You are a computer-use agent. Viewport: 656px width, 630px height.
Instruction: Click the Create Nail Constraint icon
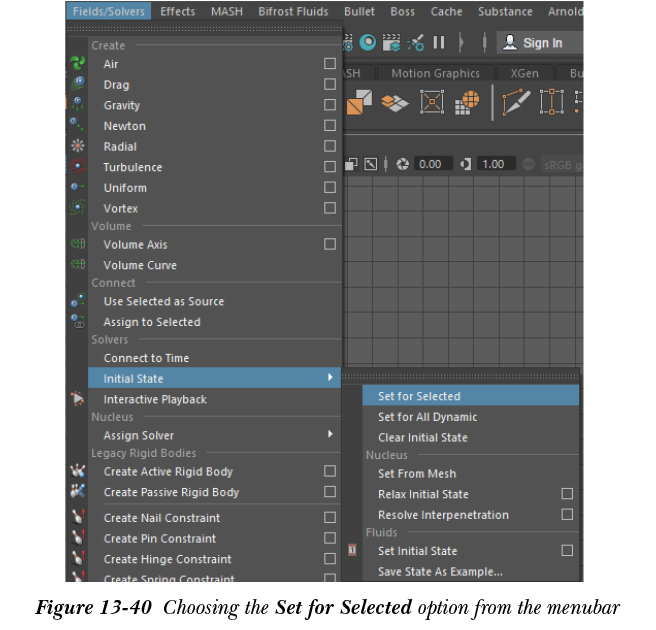click(x=78, y=518)
